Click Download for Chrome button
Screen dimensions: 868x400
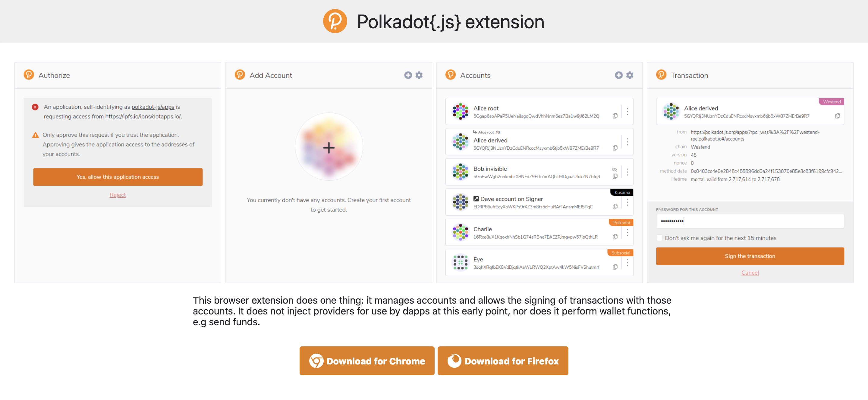click(x=366, y=361)
